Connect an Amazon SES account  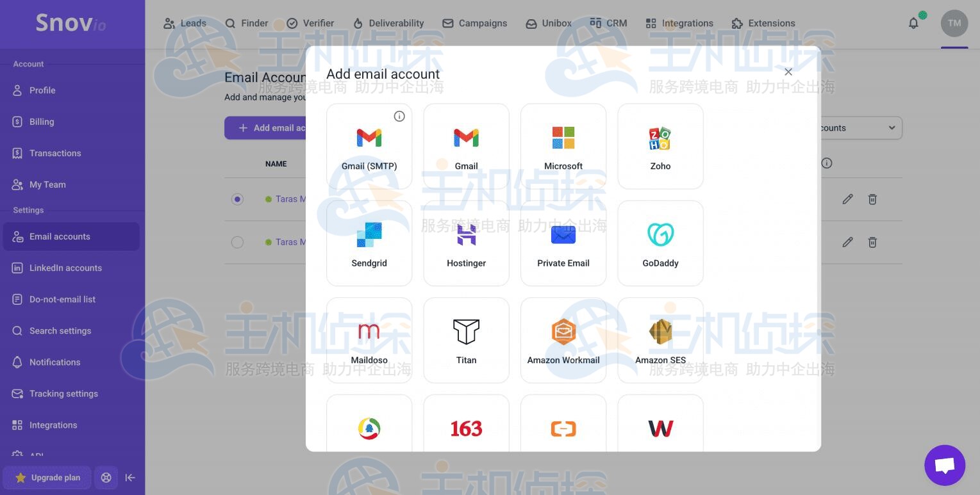tap(660, 340)
